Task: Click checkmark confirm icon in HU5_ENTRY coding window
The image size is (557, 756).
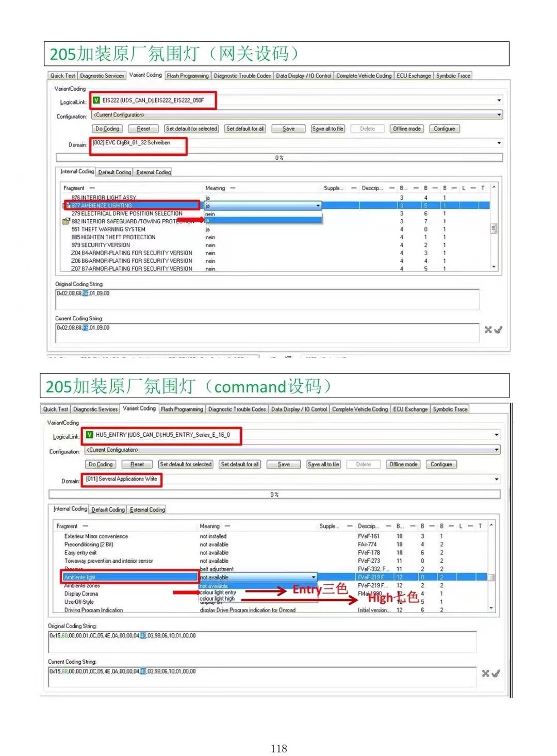Action: pos(496,673)
